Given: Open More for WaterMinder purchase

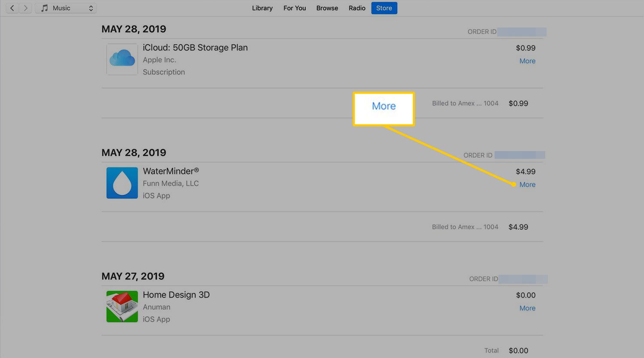Looking at the screenshot, I should pos(527,185).
